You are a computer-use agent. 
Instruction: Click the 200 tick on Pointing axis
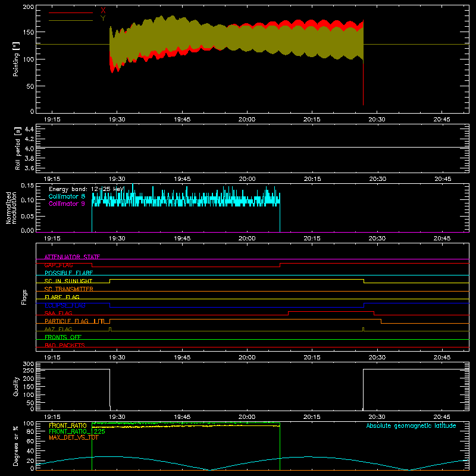pos(29,7)
